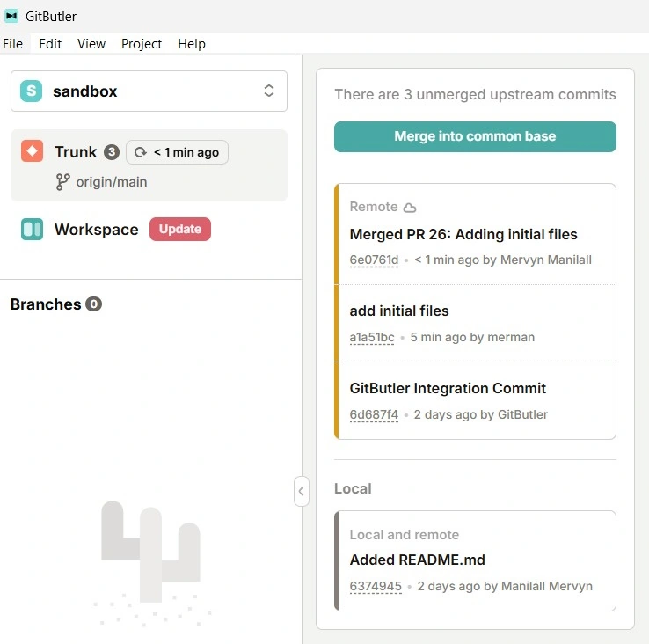Viewport: 649px width, 644px height.
Task: Collapse the sidebar with the arrow handle
Action: click(302, 491)
